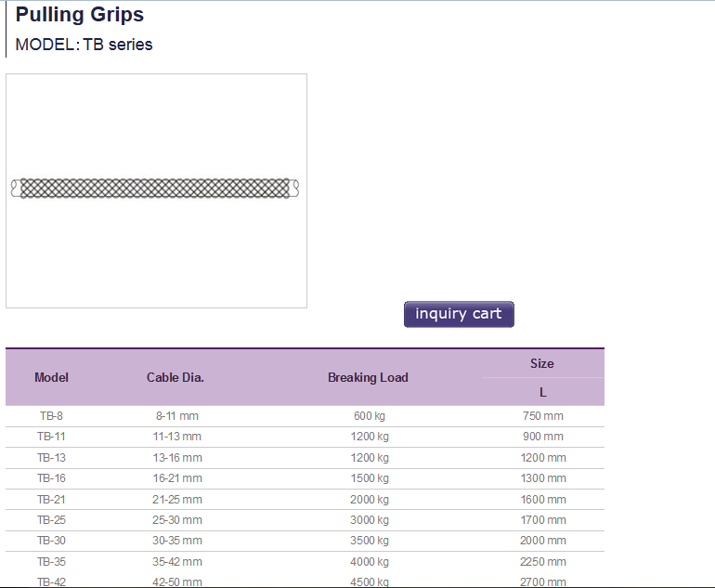Click the 750 mm length cell
This screenshot has height=588, width=715.
tap(543, 416)
